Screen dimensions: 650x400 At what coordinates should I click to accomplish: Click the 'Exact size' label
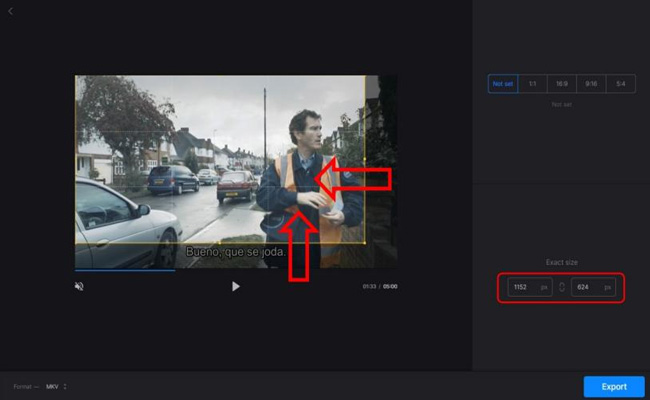coord(562,262)
